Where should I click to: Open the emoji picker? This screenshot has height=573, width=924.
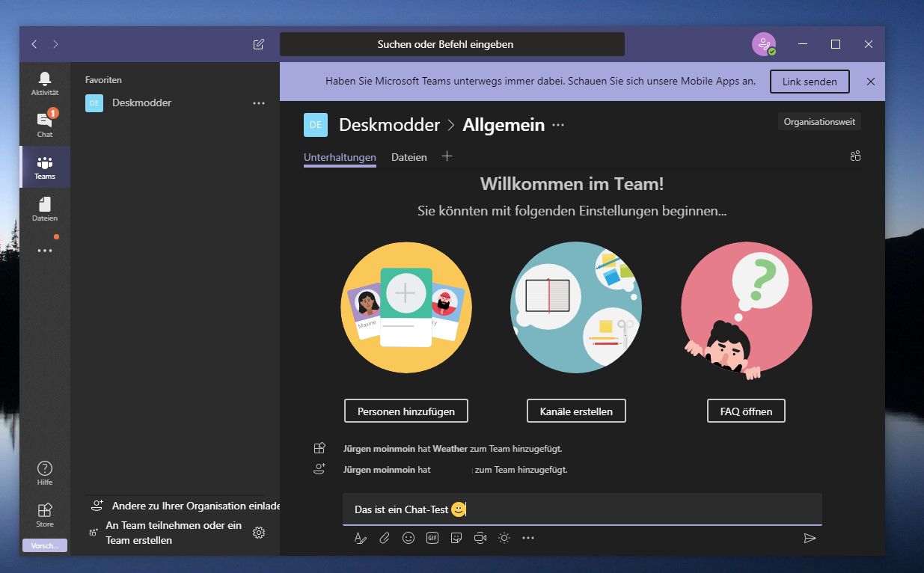(x=409, y=538)
